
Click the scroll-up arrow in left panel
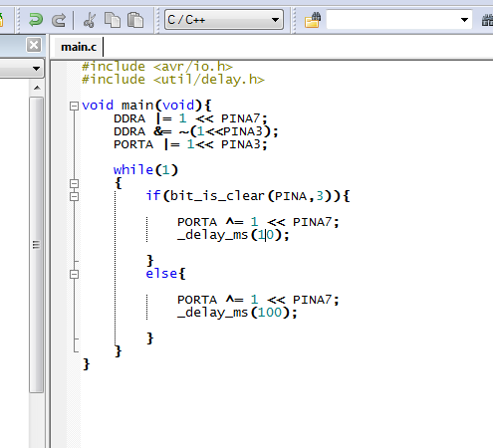(x=37, y=88)
